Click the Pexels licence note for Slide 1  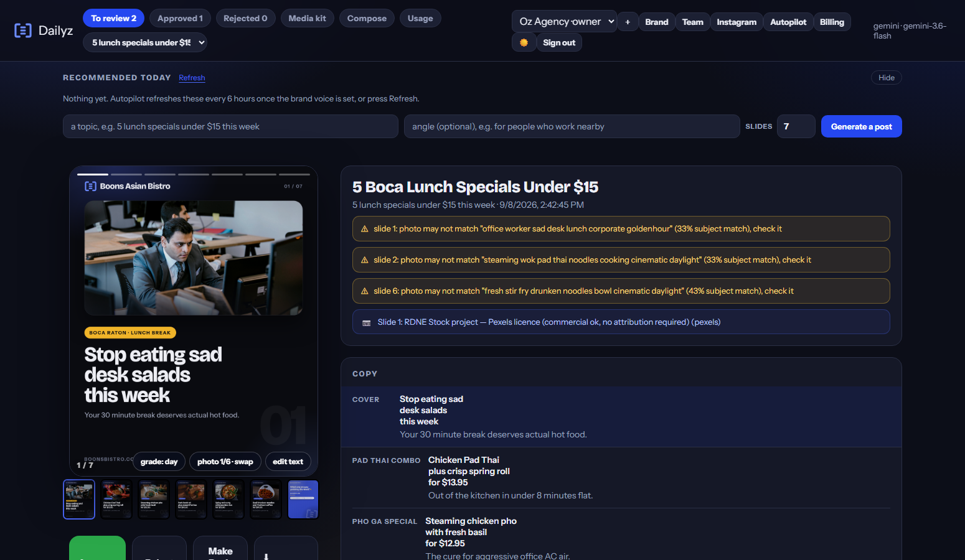621,322
